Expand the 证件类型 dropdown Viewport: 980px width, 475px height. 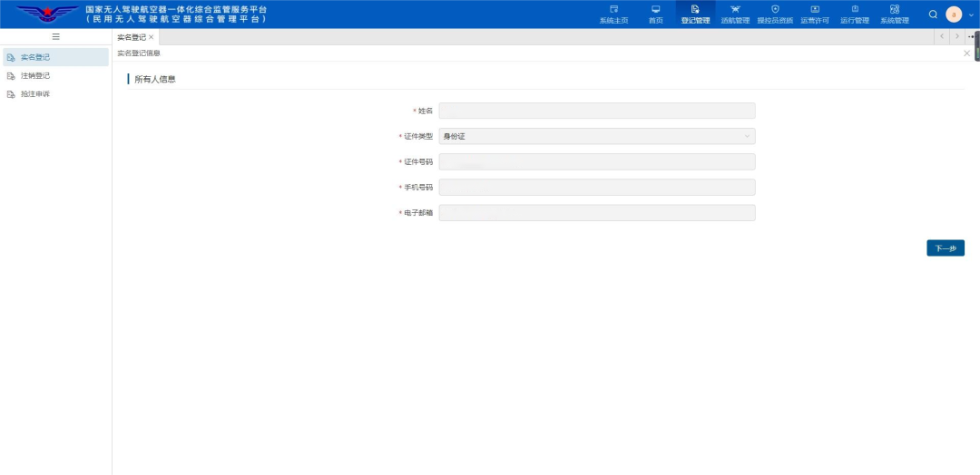tap(597, 136)
